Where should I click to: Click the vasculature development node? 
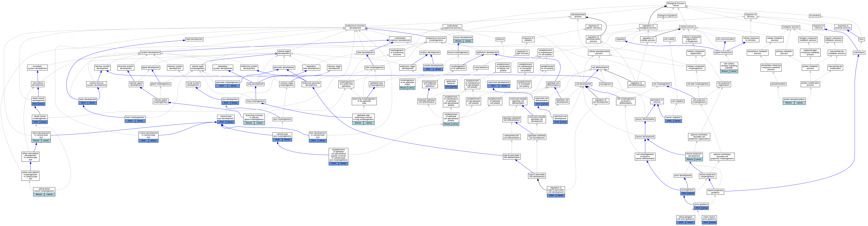(x=38, y=84)
